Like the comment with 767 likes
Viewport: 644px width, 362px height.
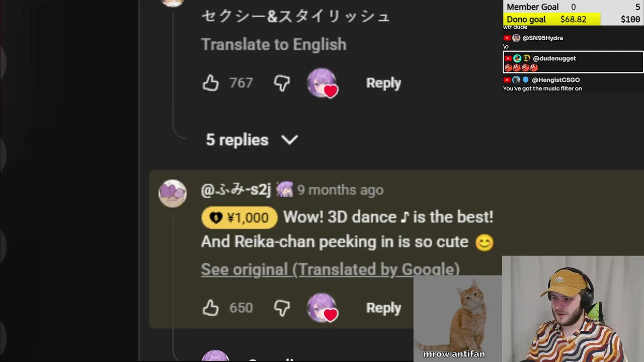pyautogui.click(x=211, y=83)
